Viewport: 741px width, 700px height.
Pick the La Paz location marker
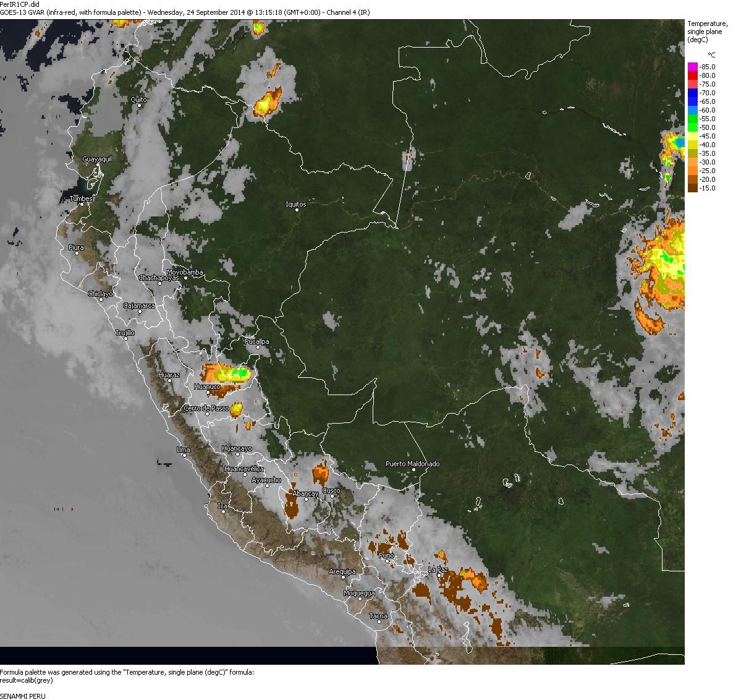439,576
